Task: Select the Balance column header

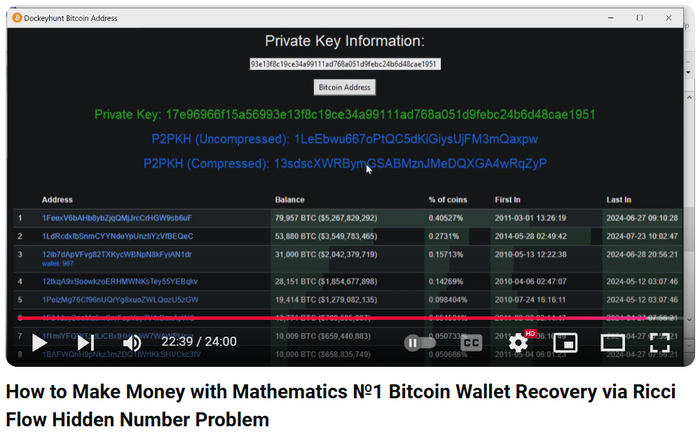Action: tap(290, 200)
